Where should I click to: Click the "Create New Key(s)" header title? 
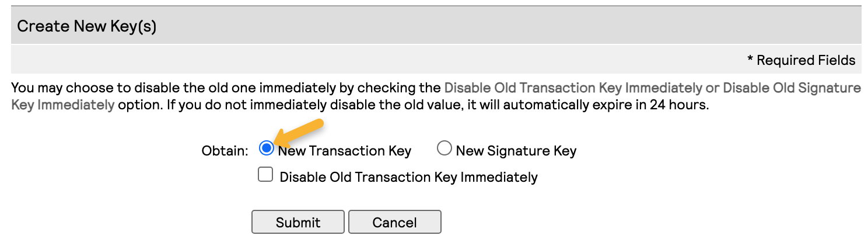[86, 26]
